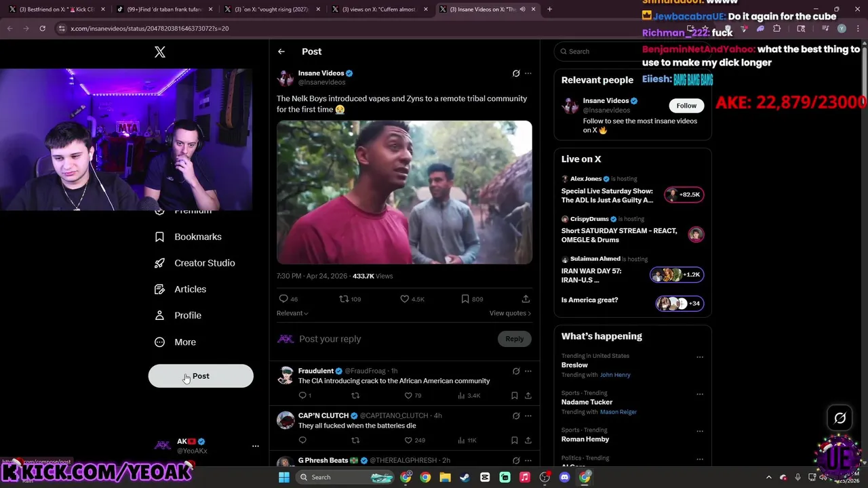This screenshot has height=488, width=868.
Task: Repost Fraudulent's comment
Action: (355, 396)
